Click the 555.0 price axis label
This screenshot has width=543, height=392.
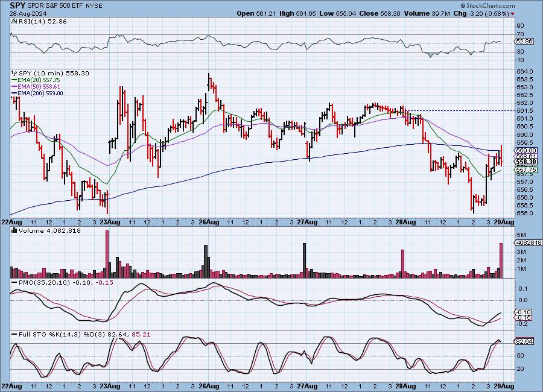point(525,213)
